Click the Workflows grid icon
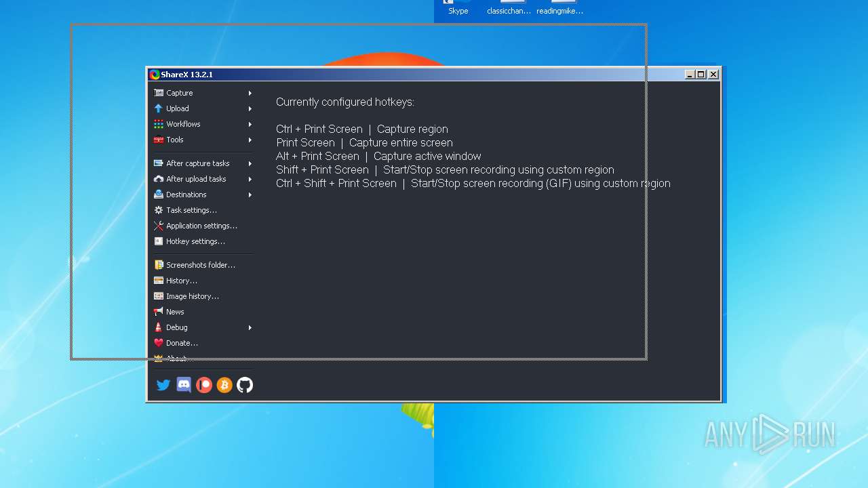868x488 pixels. (x=159, y=124)
